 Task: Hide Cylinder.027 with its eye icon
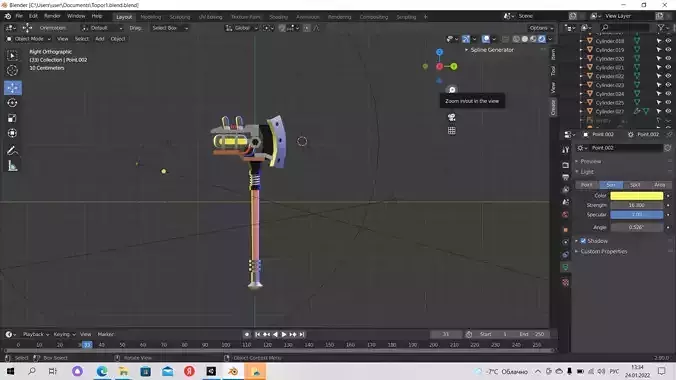668,111
